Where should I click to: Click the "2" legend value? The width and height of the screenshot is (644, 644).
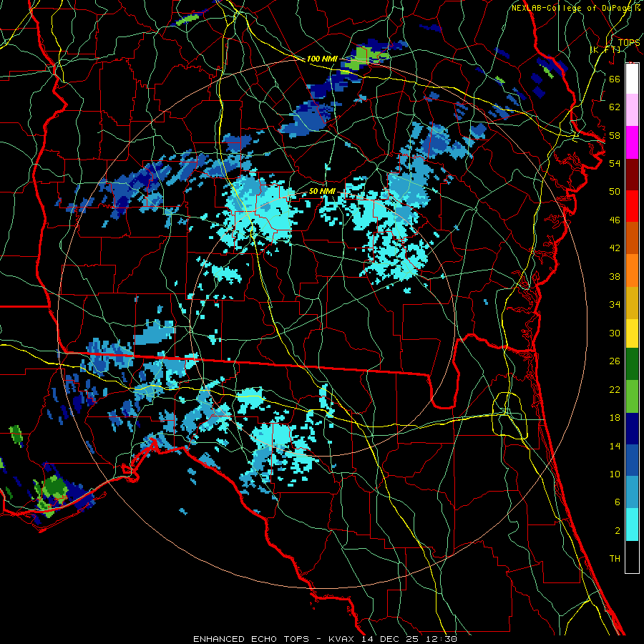[617, 531]
